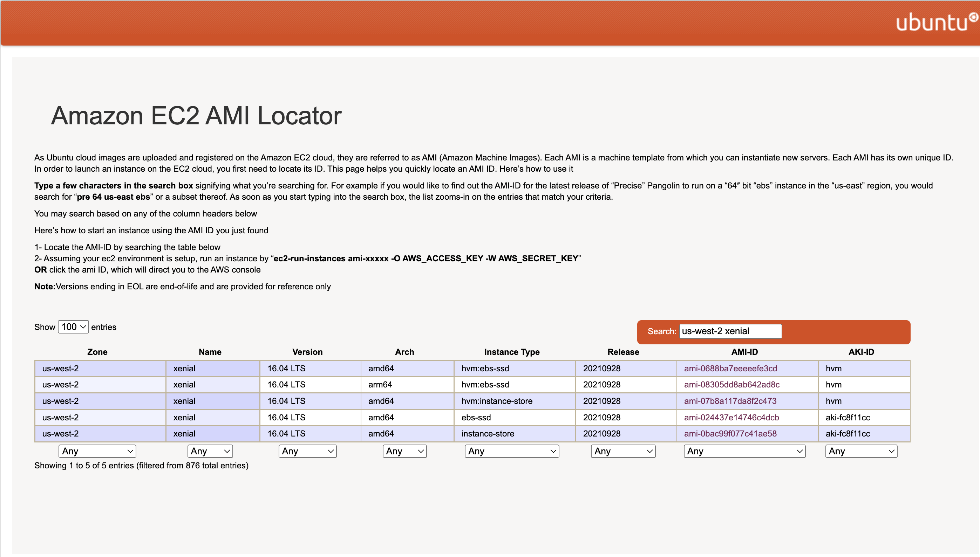The height and width of the screenshot is (557, 980).
Task: Expand the Release filter dropdown
Action: click(623, 451)
